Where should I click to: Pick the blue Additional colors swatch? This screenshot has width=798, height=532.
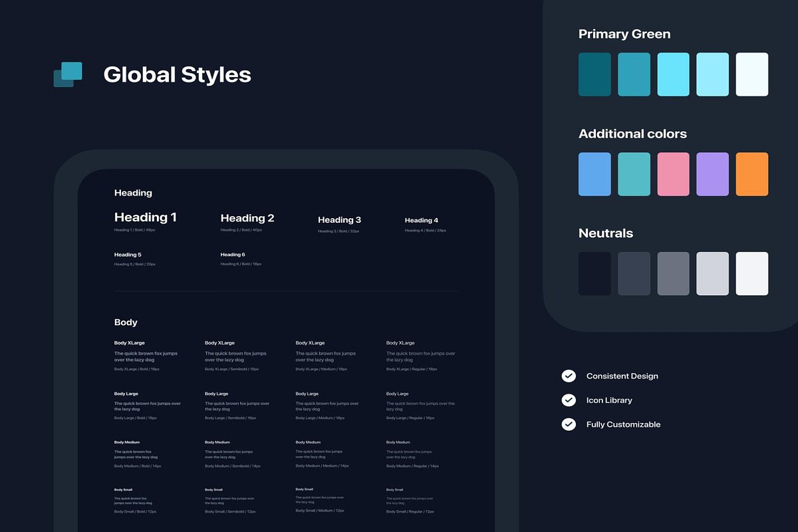[595, 174]
